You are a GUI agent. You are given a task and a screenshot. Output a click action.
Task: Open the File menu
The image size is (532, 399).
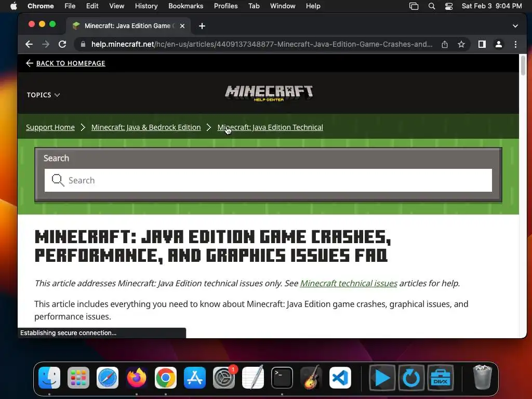tap(70, 6)
